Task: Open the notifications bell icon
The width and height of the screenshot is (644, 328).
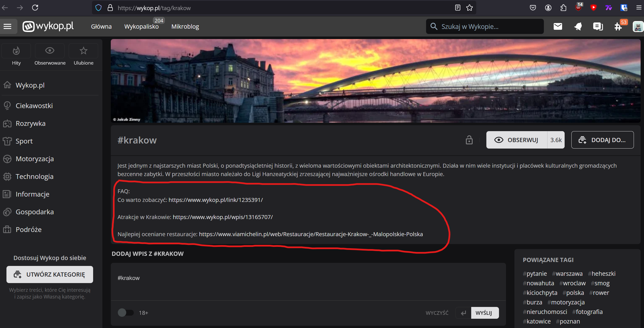Action: coord(578,26)
